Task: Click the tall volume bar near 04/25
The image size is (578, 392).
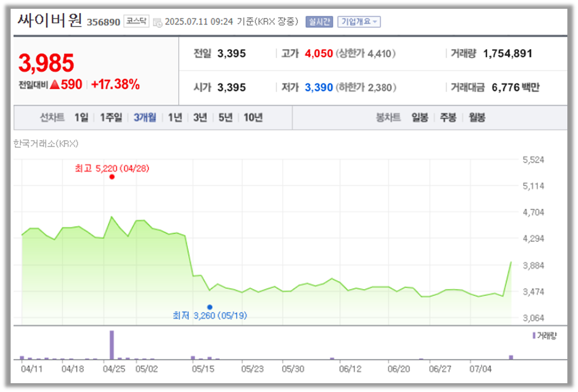Action: [112, 345]
